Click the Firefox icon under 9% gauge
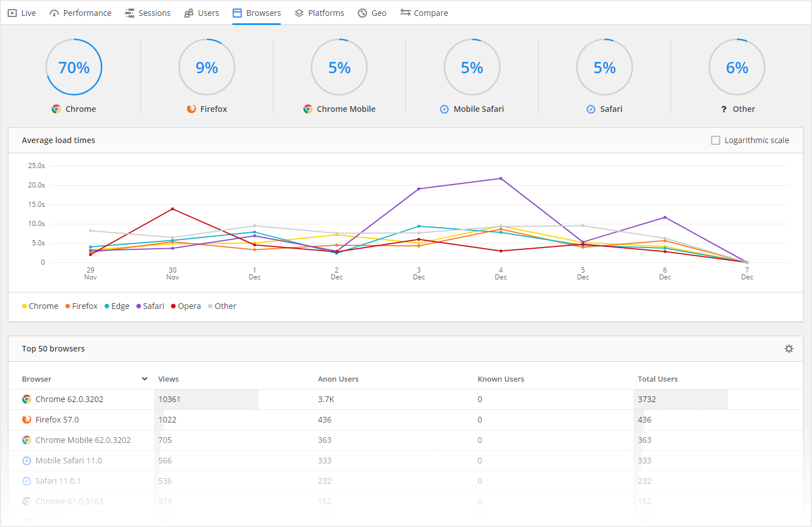 coord(191,109)
